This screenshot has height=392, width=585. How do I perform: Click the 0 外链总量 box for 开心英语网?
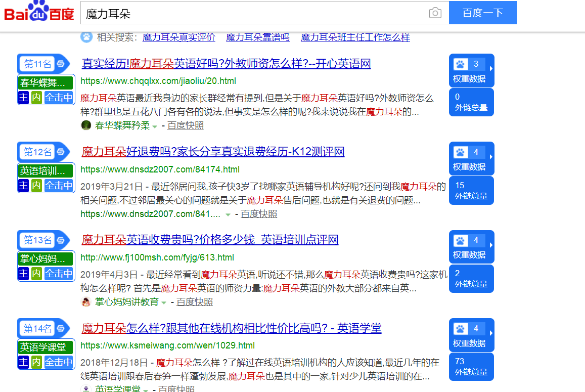click(x=472, y=102)
